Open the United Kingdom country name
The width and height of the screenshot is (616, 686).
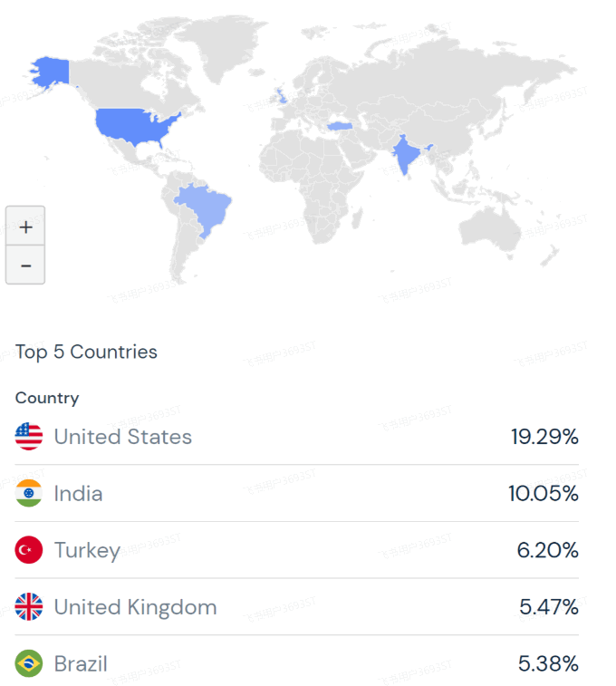[x=136, y=607]
